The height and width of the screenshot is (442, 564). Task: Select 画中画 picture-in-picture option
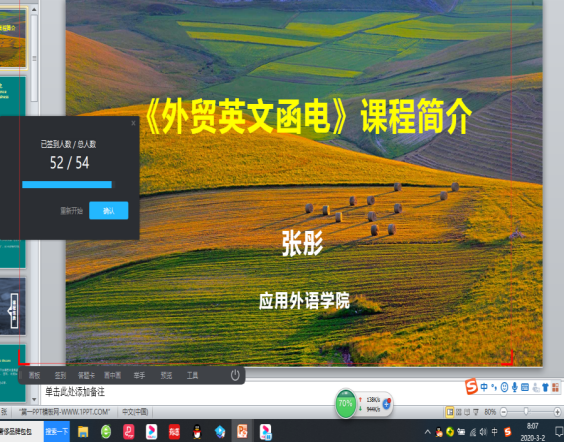click(113, 375)
